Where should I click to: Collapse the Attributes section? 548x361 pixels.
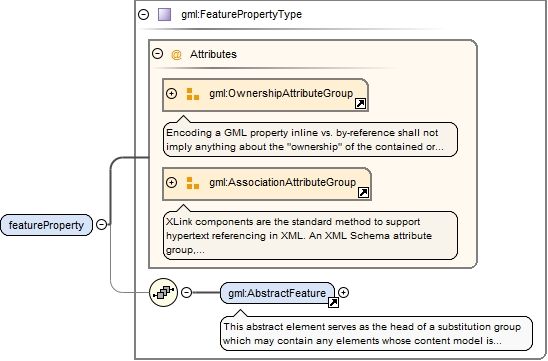point(158,54)
